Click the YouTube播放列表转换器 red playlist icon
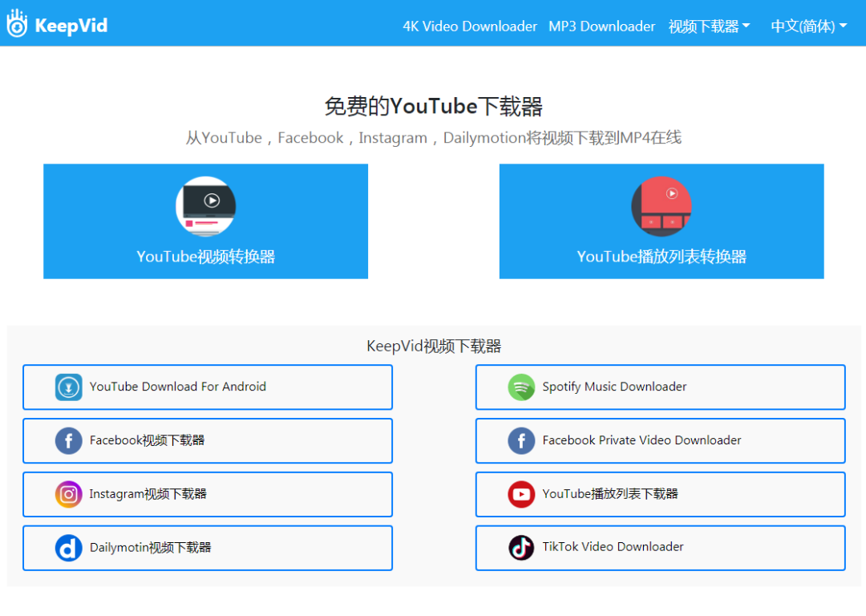 point(662,206)
